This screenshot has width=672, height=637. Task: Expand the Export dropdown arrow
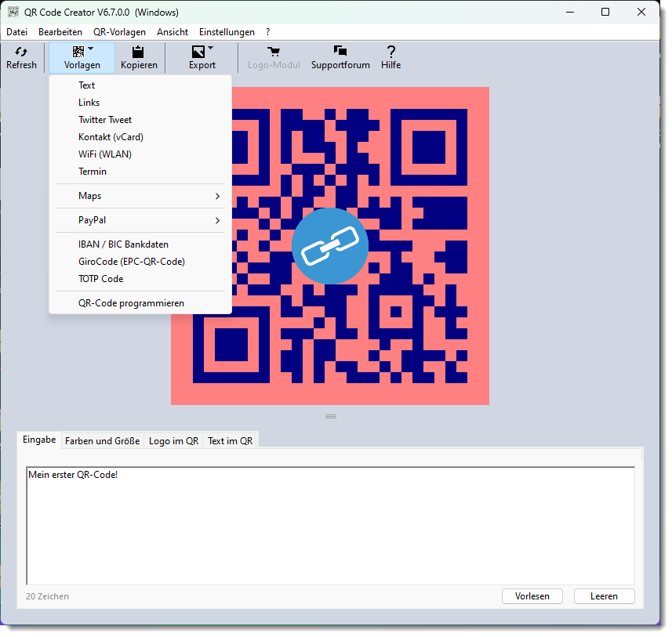210,48
